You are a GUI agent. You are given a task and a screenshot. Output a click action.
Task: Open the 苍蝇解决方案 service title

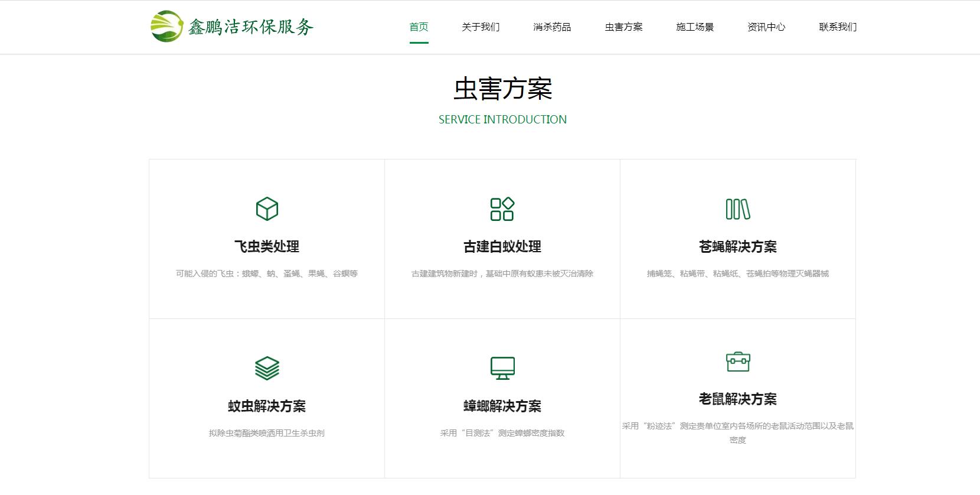pyautogui.click(x=738, y=246)
